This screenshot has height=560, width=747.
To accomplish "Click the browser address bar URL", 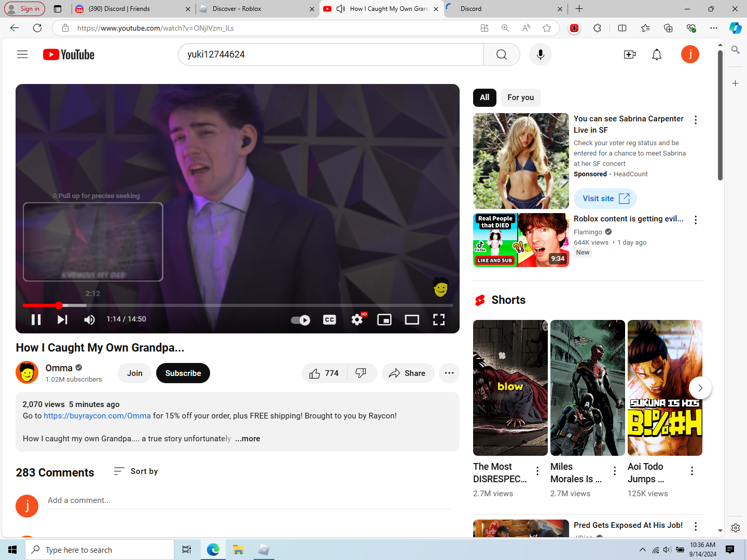I will point(156,28).
